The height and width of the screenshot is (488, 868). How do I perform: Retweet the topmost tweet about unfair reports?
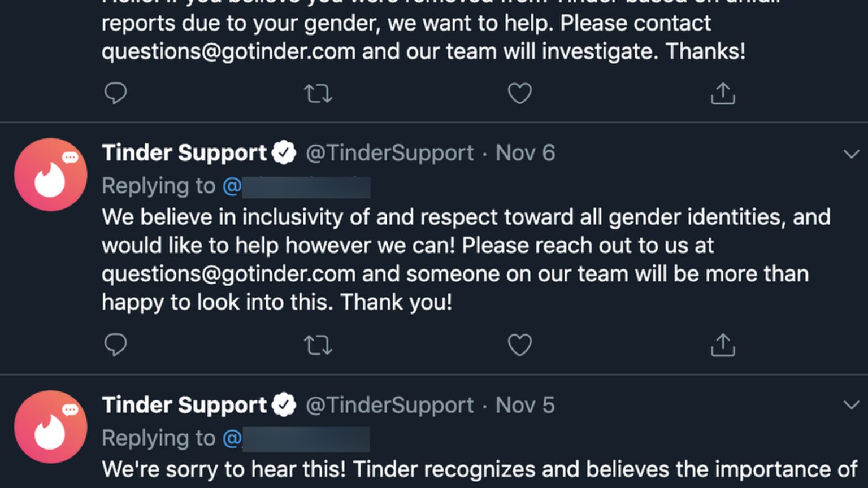(318, 94)
